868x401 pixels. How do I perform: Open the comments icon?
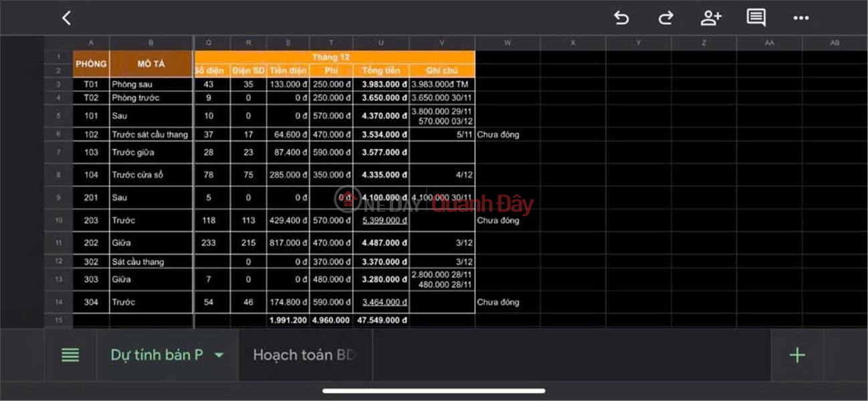(x=756, y=18)
